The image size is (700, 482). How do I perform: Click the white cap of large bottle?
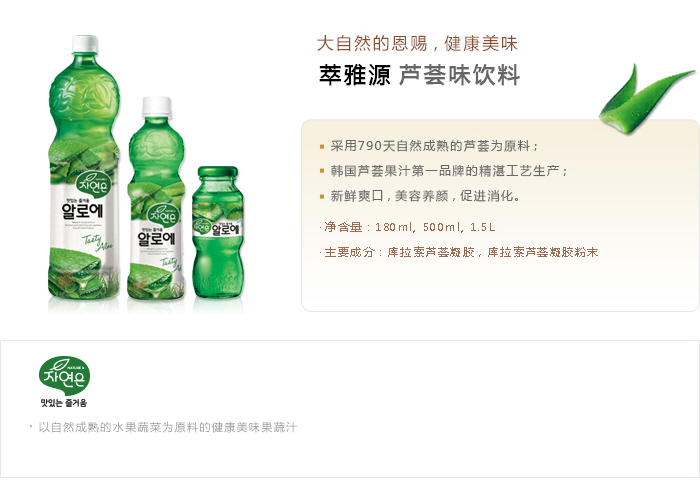pos(85,44)
